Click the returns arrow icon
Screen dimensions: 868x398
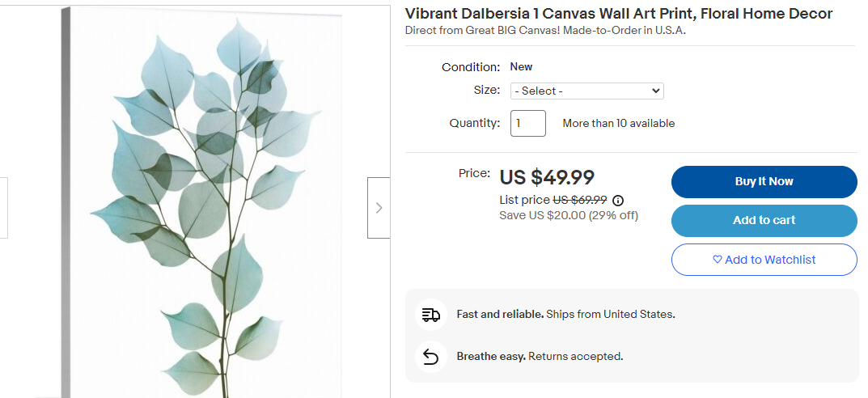[x=431, y=356]
